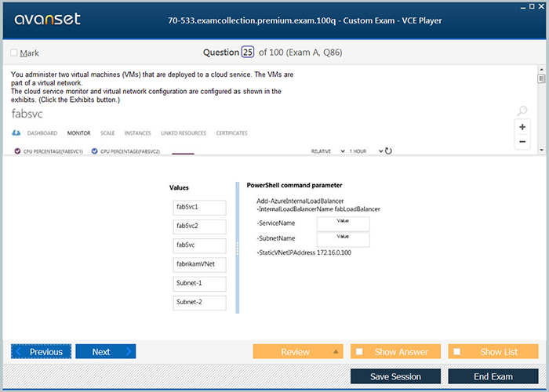This screenshot has height=392, width=549.
Task: Select the Subnet-1 value box
Action: 199,284
